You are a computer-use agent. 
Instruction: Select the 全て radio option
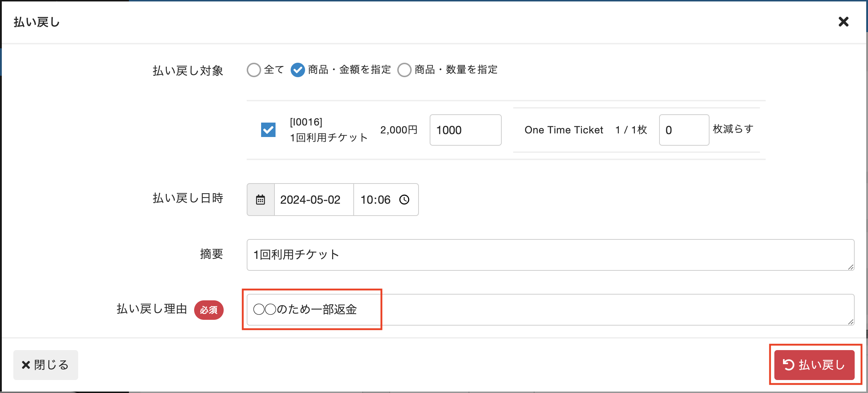coord(254,70)
